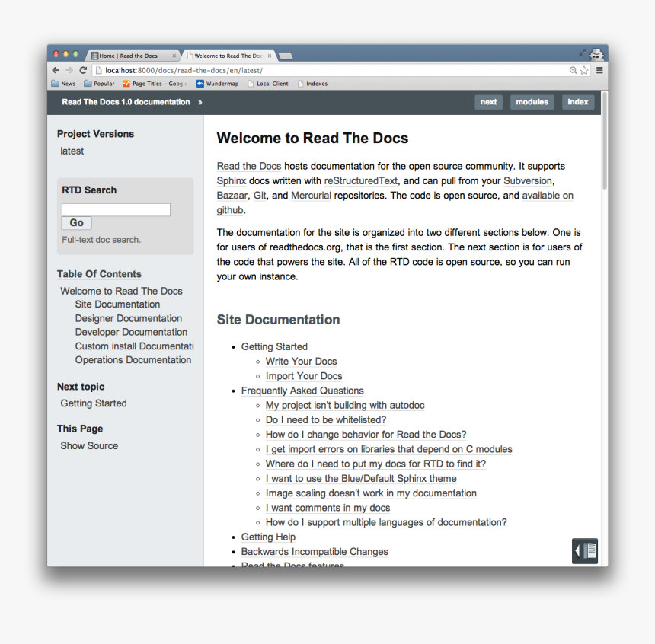Open Backwards Incompatible Changes link
The width and height of the screenshot is (655, 644).
pyautogui.click(x=315, y=552)
